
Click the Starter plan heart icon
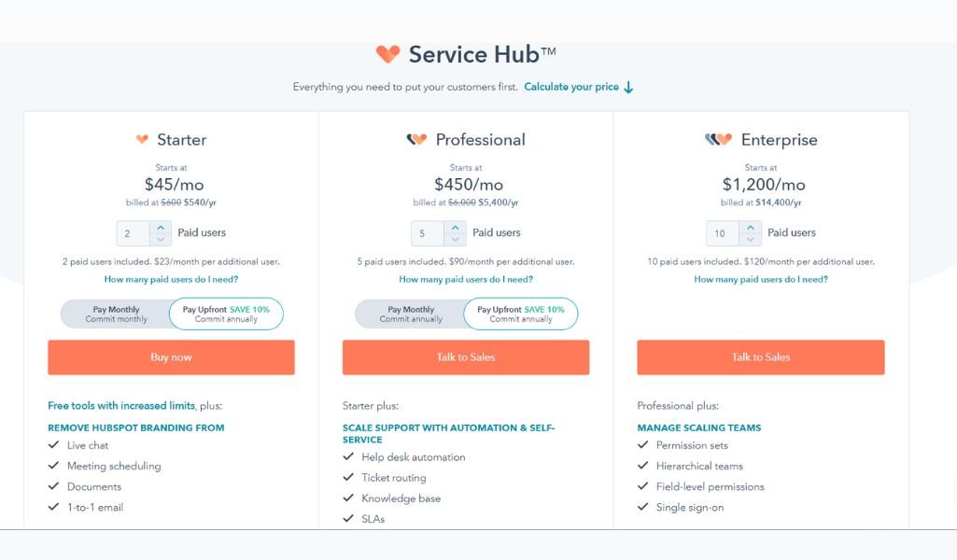[x=142, y=140]
